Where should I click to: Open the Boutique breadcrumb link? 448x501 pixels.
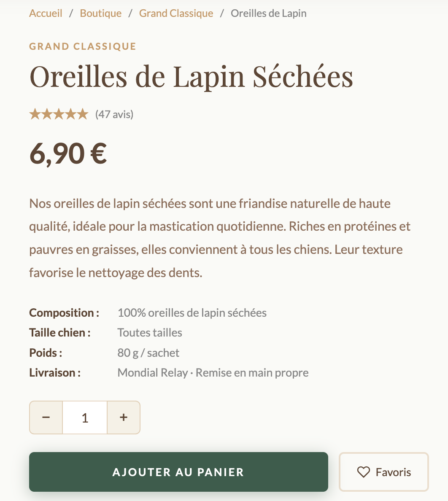pos(101,13)
